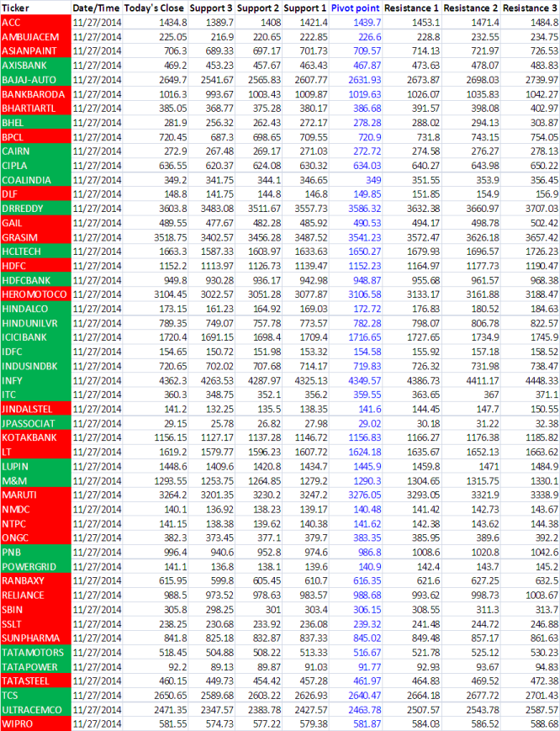Select ACC pivot point value 1439.7

point(367,23)
